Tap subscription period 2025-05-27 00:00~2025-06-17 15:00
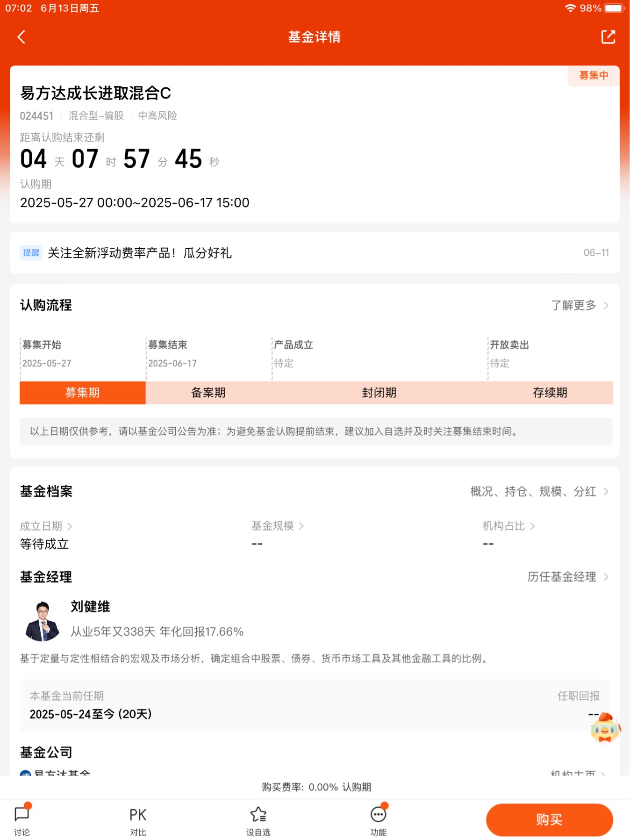Viewport: 630px width, 840px height. tap(135, 202)
